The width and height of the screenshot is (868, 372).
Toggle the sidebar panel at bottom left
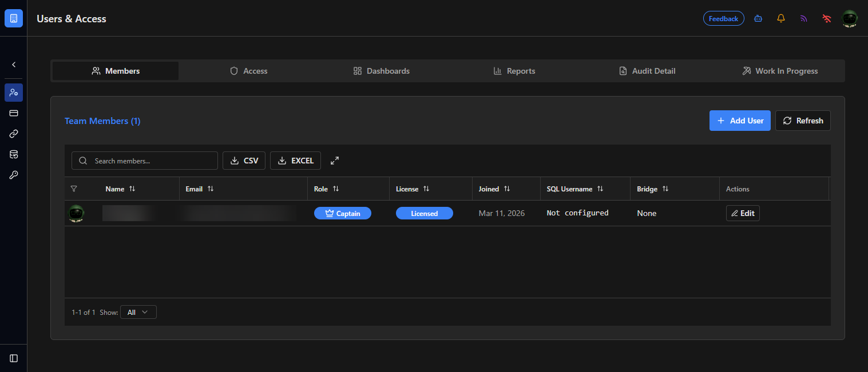tap(14, 358)
